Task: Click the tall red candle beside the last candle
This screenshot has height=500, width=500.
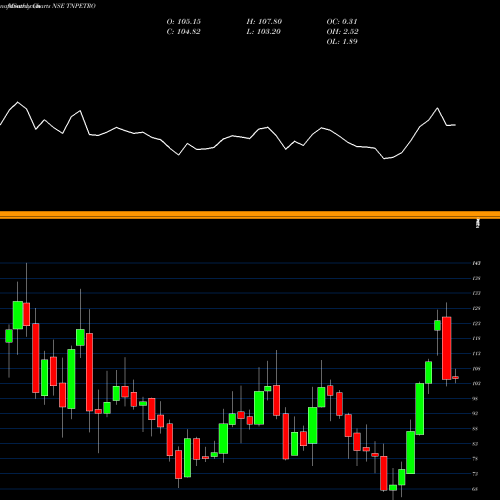Action: click(447, 348)
